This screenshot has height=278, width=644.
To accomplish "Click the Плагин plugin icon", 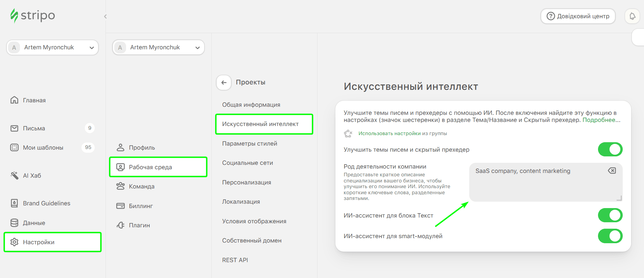I will click(120, 225).
